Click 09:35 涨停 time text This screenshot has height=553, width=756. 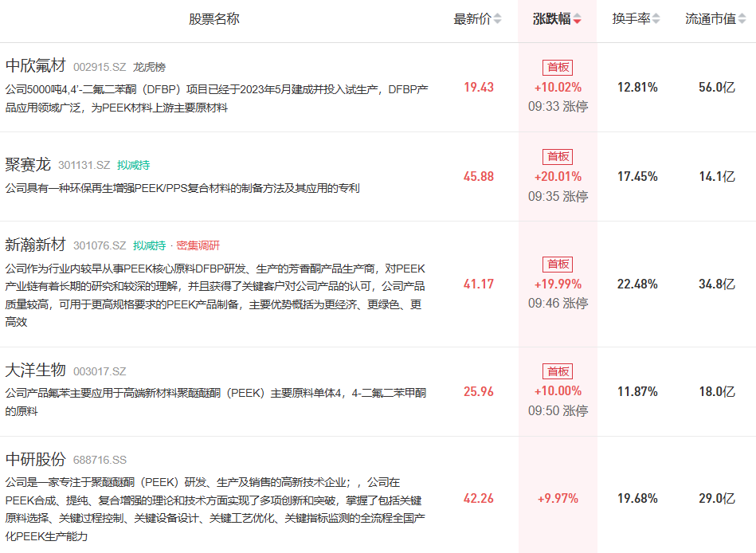click(558, 196)
